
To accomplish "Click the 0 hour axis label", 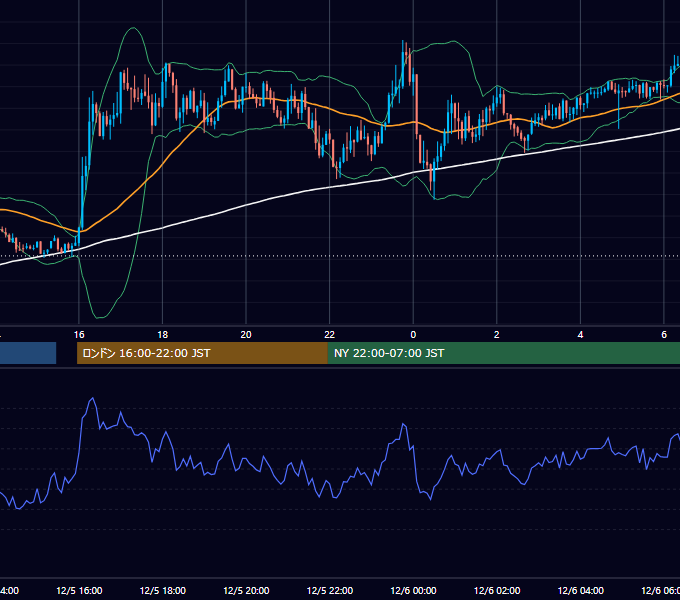I will pyautogui.click(x=413, y=335).
